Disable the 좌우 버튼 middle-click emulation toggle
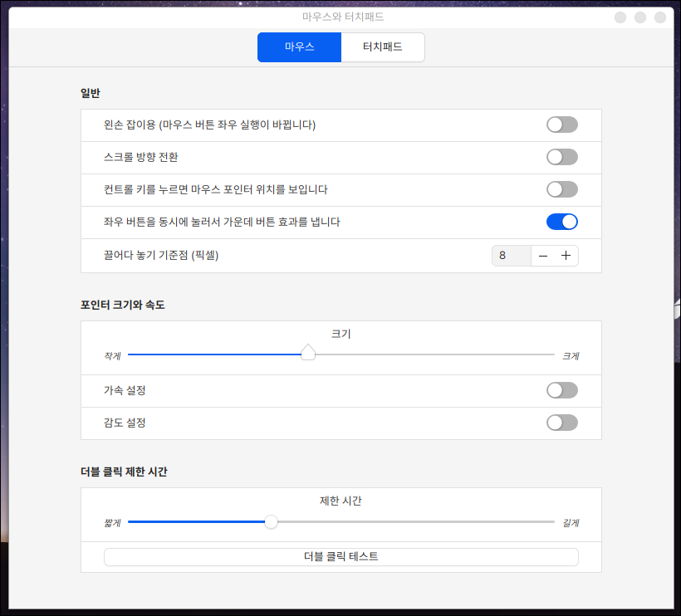The height and width of the screenshot is (616, 681). [x=561, y=222]
